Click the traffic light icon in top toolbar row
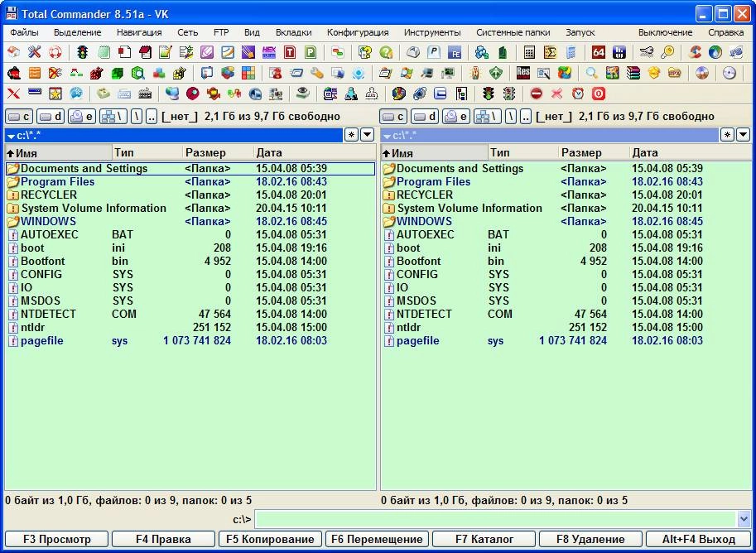The width and height of the screenshot is (756, 553). 83,52
